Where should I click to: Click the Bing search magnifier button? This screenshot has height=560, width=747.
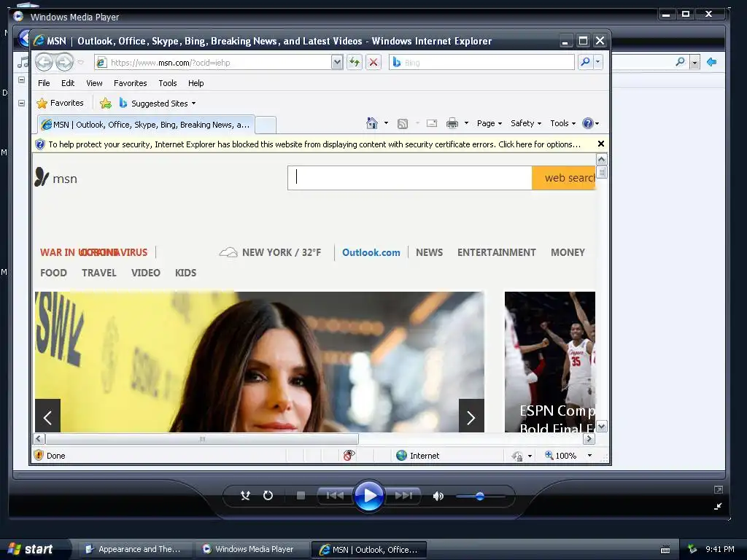coord(586,62)
